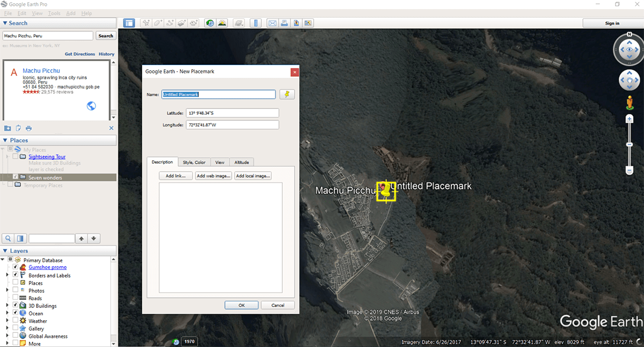Check the Weather layer
Screen dimensions: 644x347
point(15,321)
